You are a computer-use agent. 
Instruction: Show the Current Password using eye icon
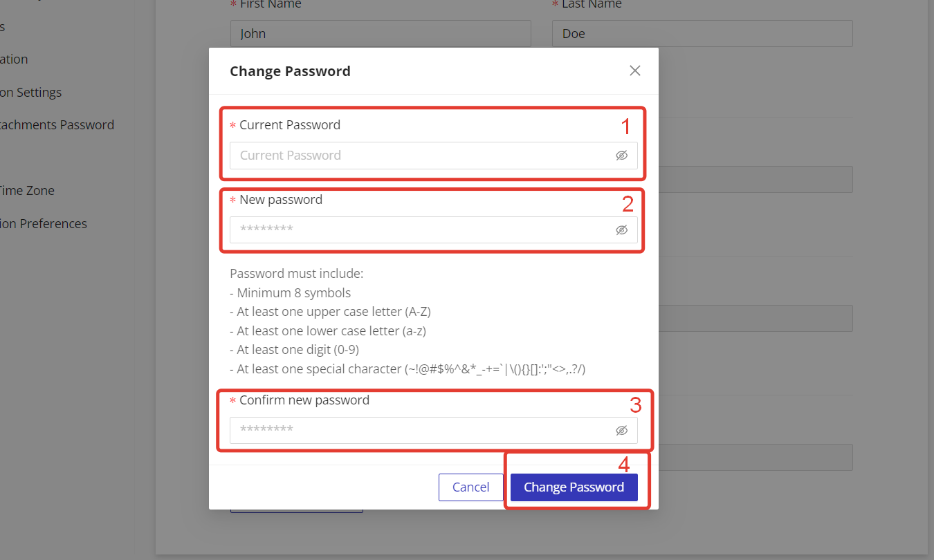(621, 156)
